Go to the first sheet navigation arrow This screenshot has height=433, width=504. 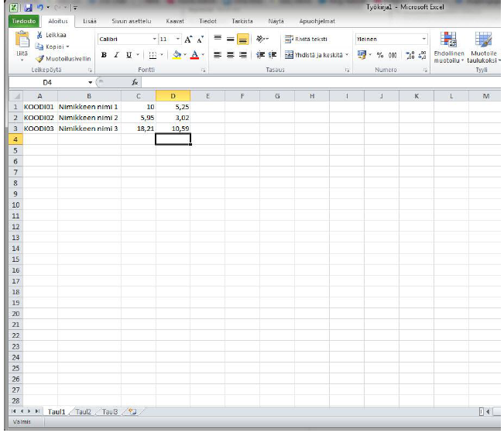coord(13,411)
